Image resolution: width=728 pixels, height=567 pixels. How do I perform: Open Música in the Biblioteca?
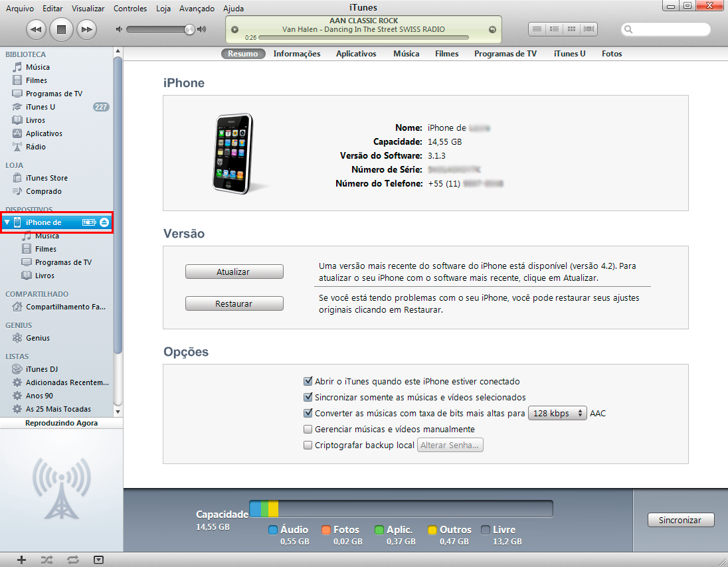(x=56, y=67)
